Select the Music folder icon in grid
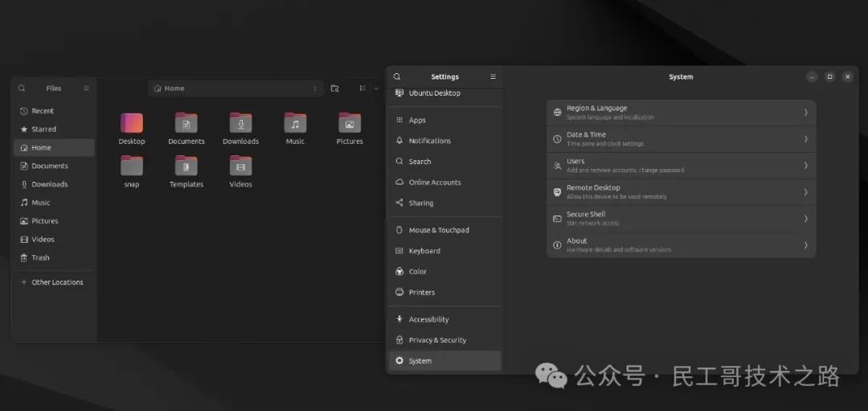The image size is (868, 411). tap(295, 123)
